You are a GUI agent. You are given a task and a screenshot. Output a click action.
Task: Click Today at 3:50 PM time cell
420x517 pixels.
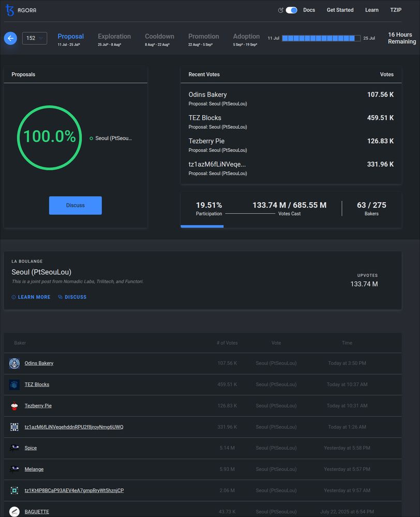347,363
